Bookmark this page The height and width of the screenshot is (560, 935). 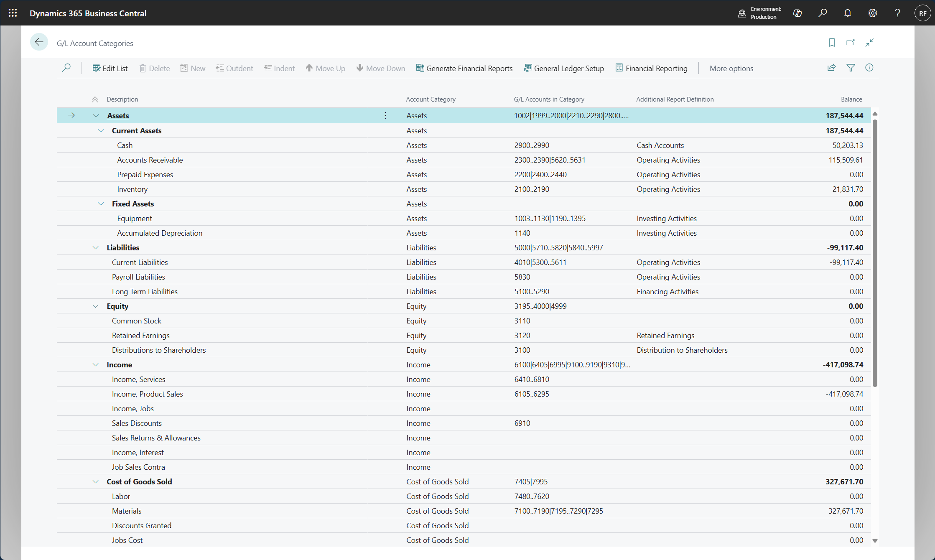coord(832,43)
